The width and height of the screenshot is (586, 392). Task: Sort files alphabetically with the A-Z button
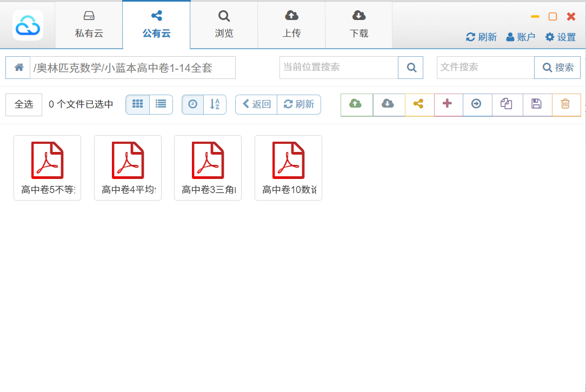coord(215,104)
